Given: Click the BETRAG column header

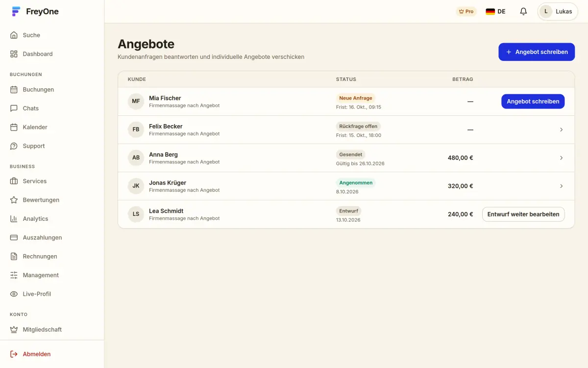Looking at the screenshot, I should [x=463, y=79].
